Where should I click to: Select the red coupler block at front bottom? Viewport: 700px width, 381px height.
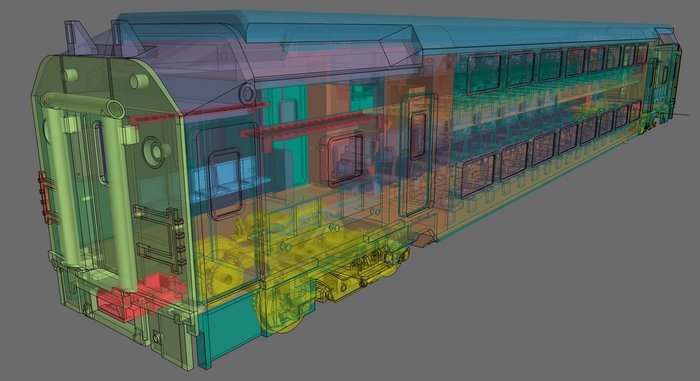141,296
